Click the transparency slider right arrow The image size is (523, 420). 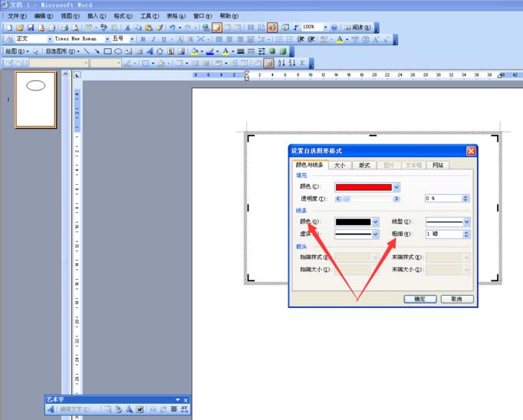(x=396, y=199)
